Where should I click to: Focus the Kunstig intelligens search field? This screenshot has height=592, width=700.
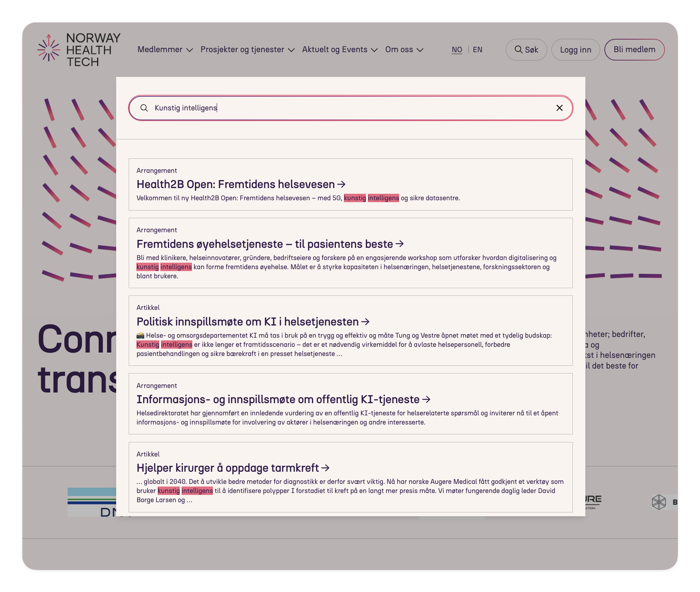tap(350, 108)
